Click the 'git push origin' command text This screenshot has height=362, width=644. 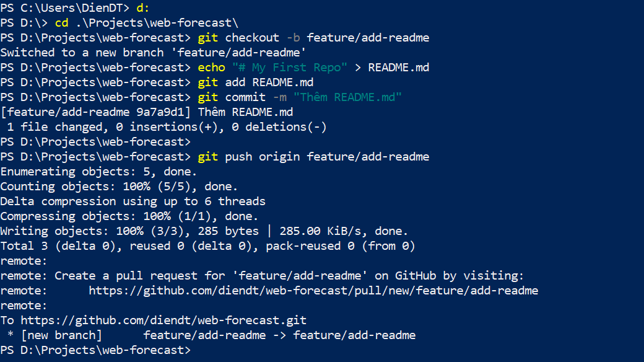coord(251,157)
